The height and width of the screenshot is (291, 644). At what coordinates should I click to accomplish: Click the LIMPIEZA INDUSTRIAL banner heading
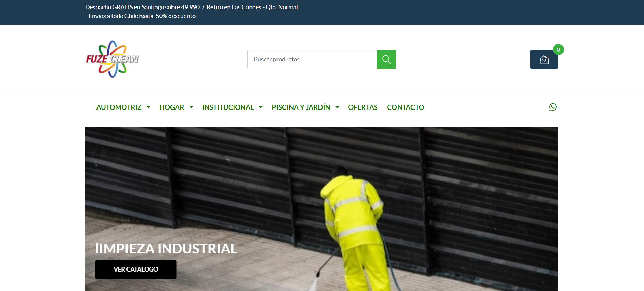pos(166,249)
